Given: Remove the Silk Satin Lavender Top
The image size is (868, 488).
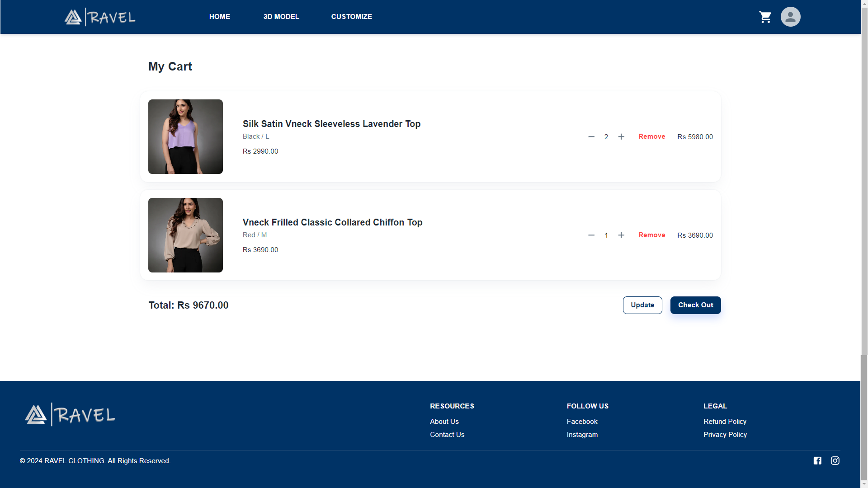Looking at the screenshot, I should click(x=651, y=136).
